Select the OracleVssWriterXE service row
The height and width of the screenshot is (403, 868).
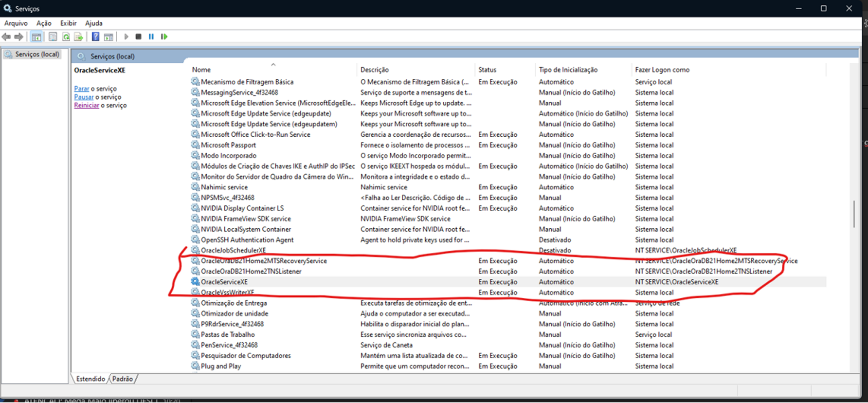[508, 293]
